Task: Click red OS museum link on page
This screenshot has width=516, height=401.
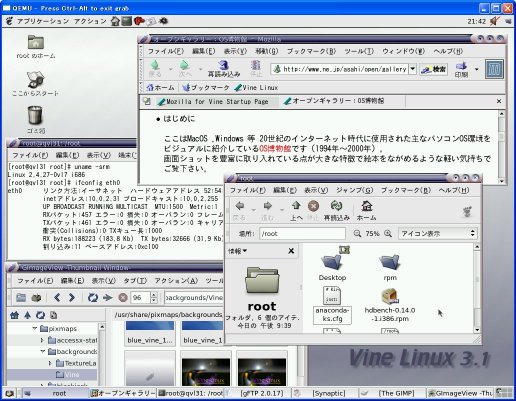Action: [x=275, y=148]
